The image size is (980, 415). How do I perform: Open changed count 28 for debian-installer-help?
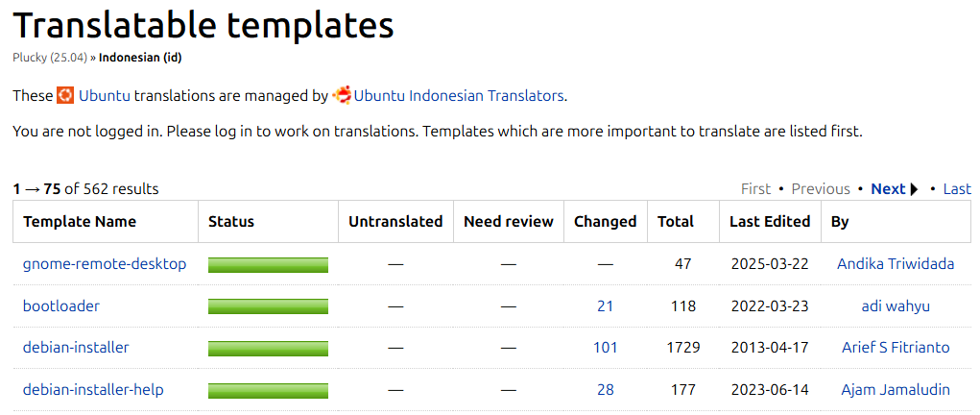605,389
